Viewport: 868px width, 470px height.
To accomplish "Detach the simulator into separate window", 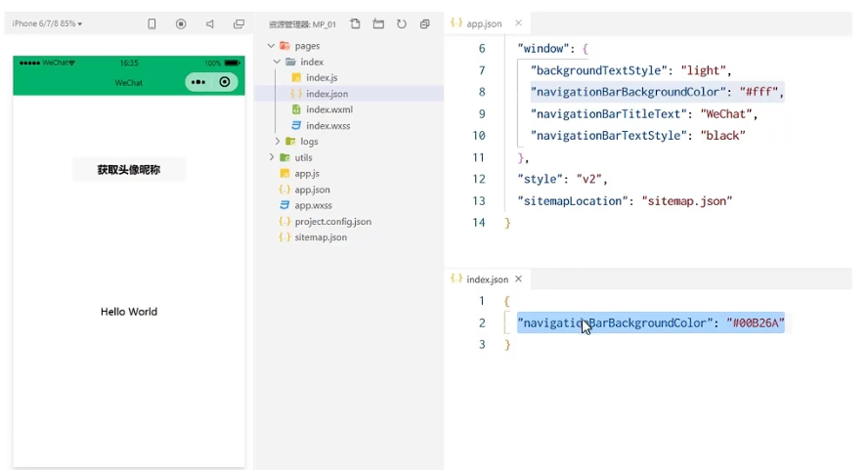I will point(239,23).
